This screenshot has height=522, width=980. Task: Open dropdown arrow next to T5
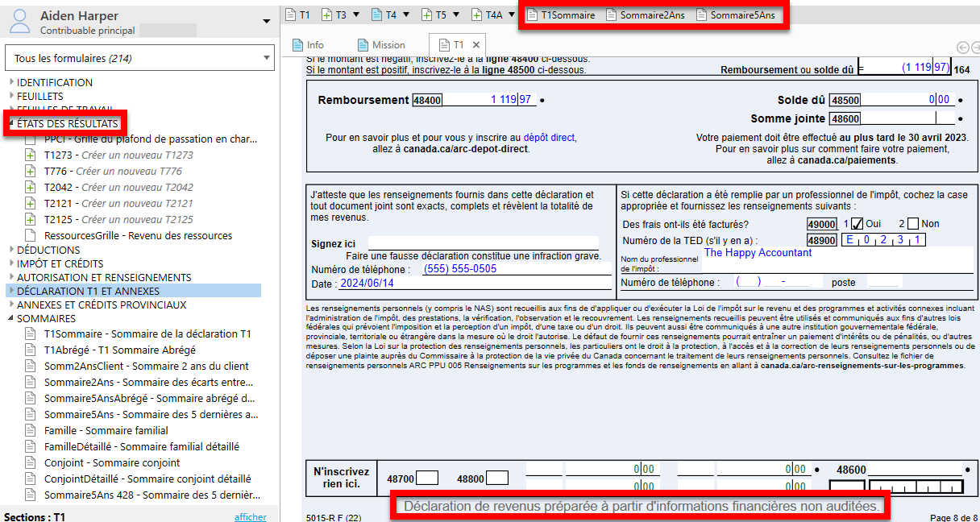(455, 14)
